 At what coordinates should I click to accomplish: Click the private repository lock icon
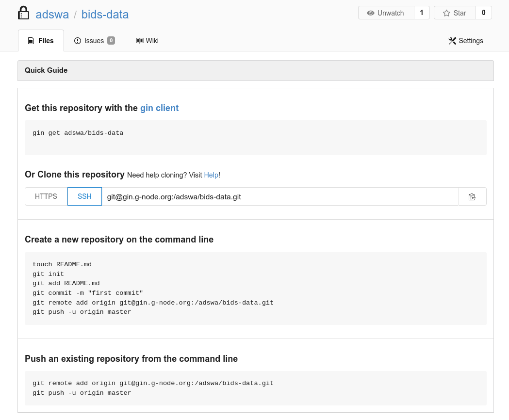pos(23,13)
